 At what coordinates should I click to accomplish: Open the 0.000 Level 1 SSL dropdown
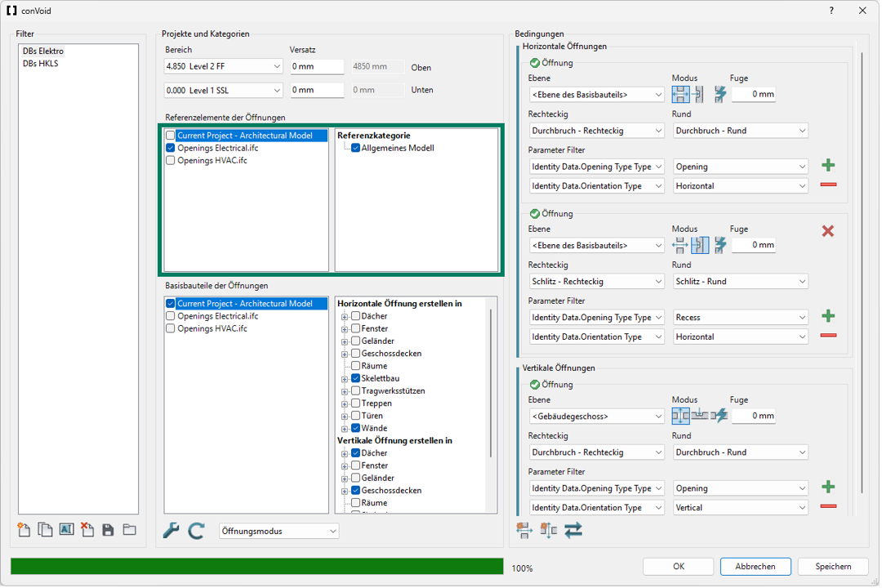pyautogui.click(x=223, y=90)
